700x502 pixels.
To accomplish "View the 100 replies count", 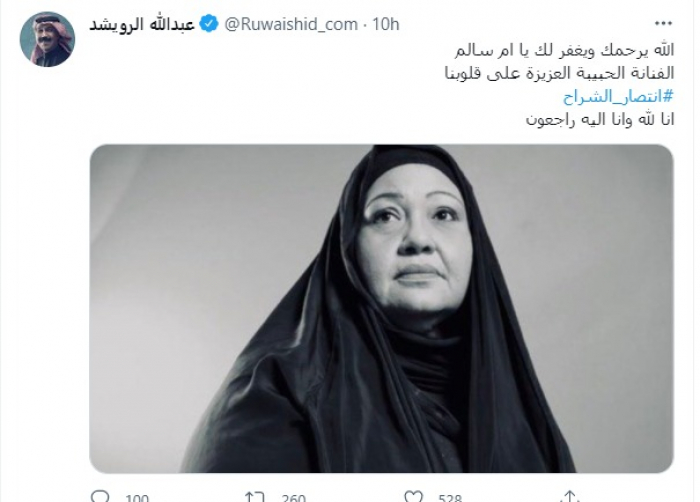I will (x=137, y=498).
